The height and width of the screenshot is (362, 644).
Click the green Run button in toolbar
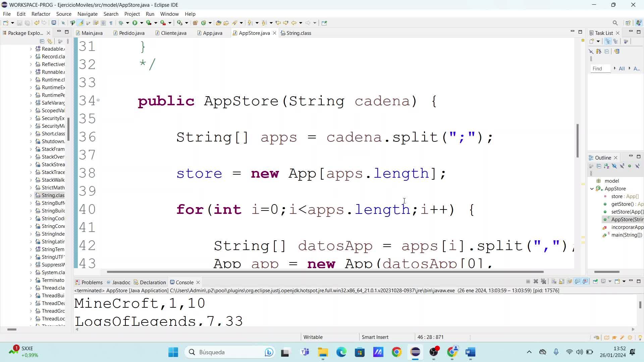click(135, 23)
